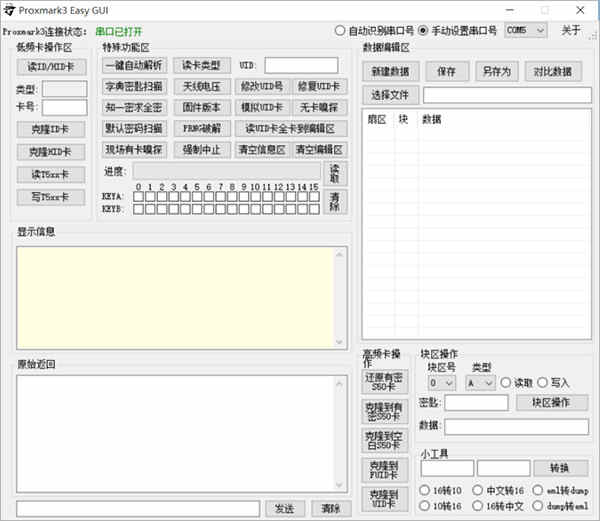Click the 读T5xx卡 button
The height and width of the screenshot is (521, 600).
tap(51, 174)
